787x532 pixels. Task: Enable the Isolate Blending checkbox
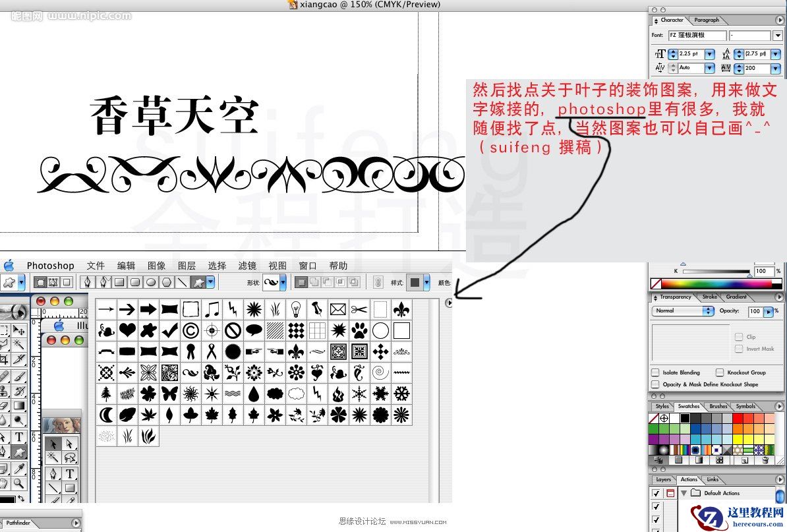click(655, 372)
